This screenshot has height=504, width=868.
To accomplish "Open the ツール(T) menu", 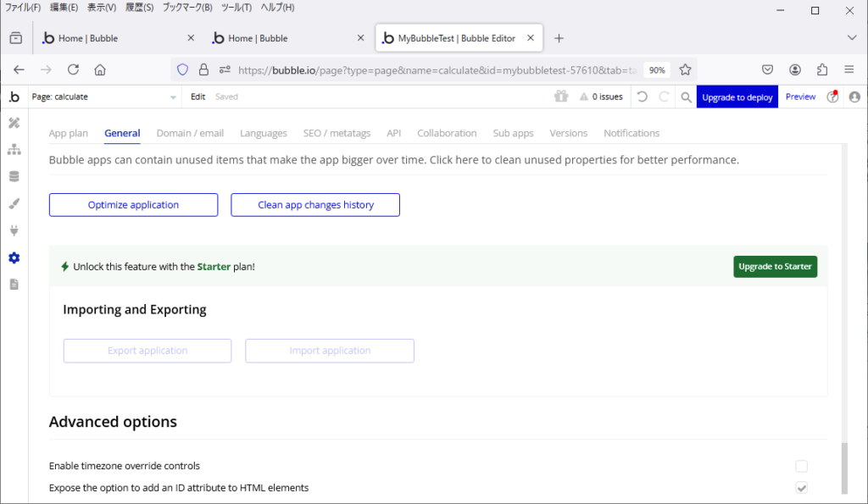I will 236,8.
